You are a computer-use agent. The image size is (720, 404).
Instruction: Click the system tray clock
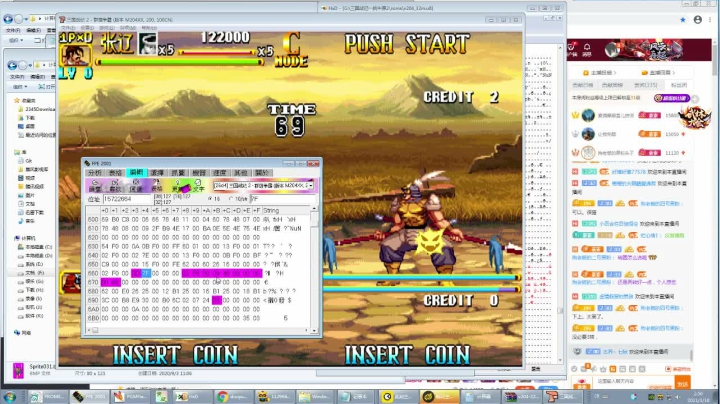coord(698,397)
